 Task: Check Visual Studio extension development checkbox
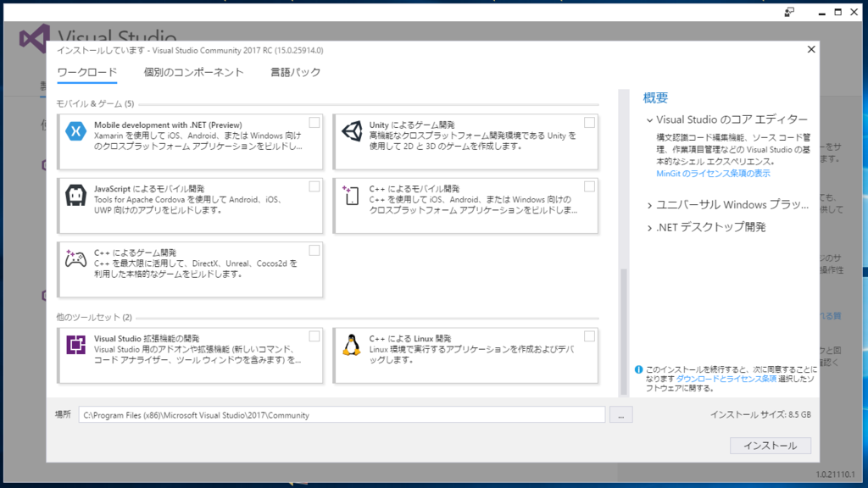pos(314,336)
